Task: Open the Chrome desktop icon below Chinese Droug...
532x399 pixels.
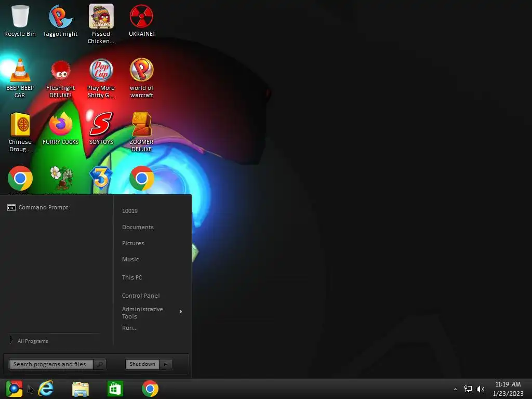Action: click(20, 178)
